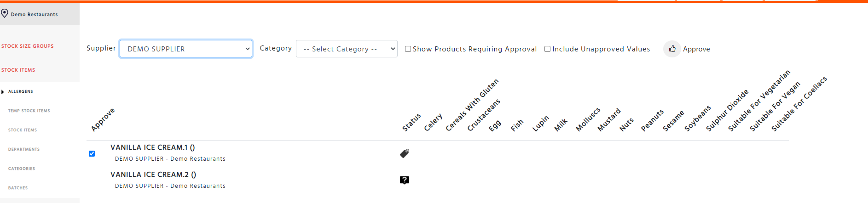Open Batches in the sidebar menu
The height and width of the screenshot is (203, 868).
18,188
